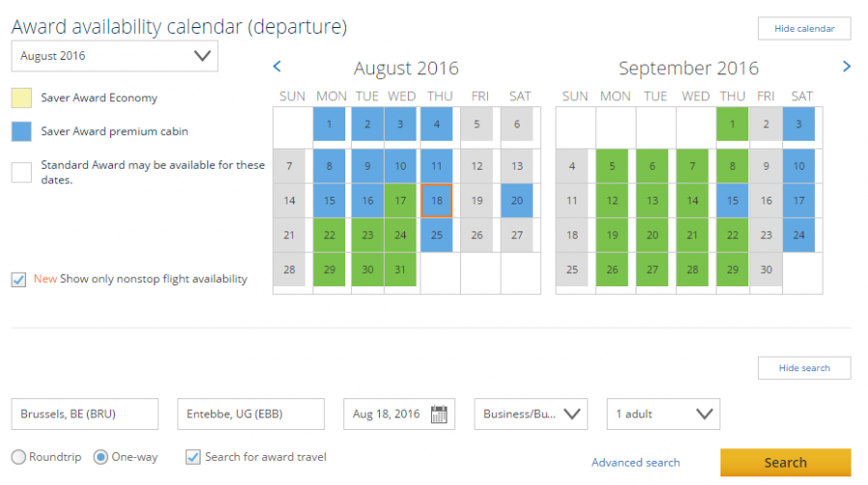Toggle Show only nonstop flight availability

[18, 280]
